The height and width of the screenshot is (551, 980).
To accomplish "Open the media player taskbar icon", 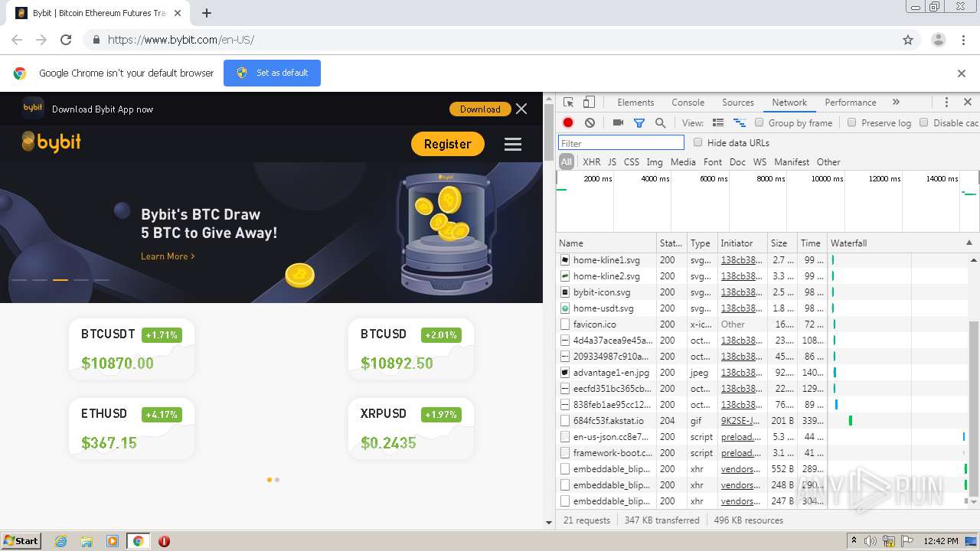I will 113,541.
